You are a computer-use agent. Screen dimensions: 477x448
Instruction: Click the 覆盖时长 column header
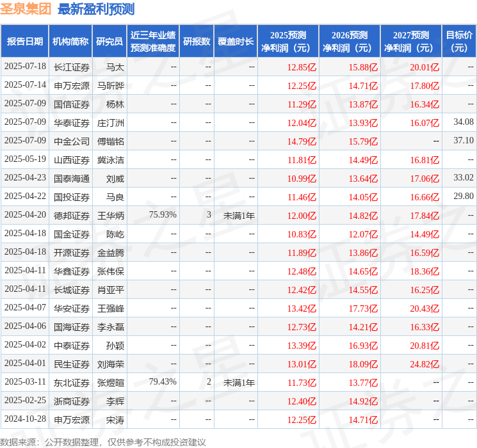236,41
